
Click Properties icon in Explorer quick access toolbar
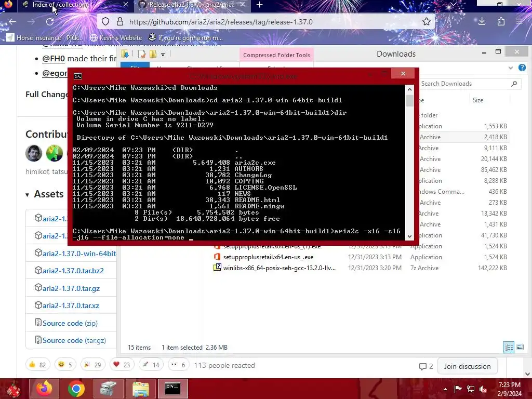(141, 54)
